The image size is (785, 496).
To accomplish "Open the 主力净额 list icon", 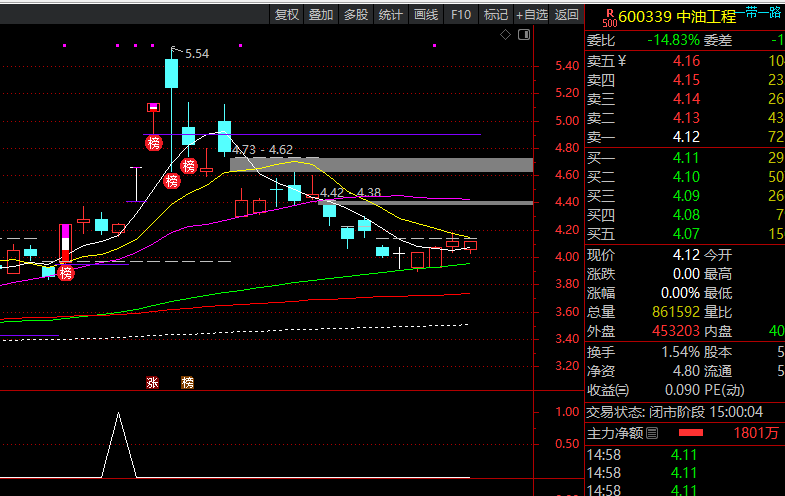I will (x=652, y=433).
